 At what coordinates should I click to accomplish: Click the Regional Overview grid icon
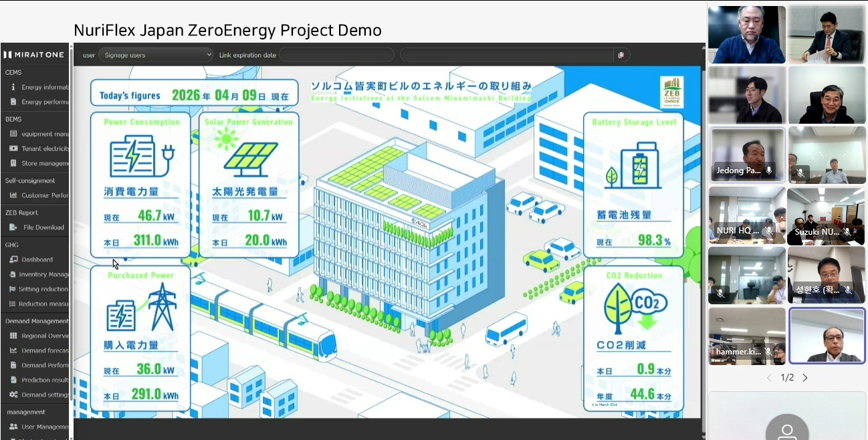[x=13, y=336]
